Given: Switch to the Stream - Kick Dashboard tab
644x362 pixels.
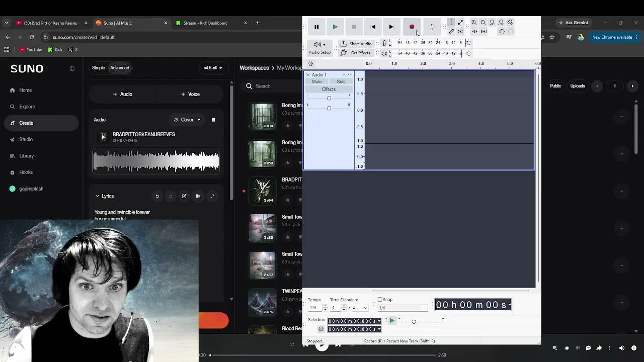Looking at the screenshot, I should (212, 23).
